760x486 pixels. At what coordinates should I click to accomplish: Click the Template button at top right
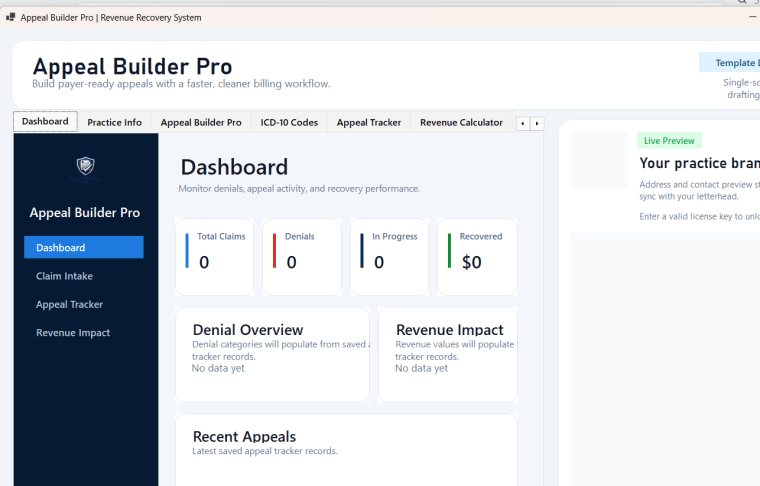729,63
